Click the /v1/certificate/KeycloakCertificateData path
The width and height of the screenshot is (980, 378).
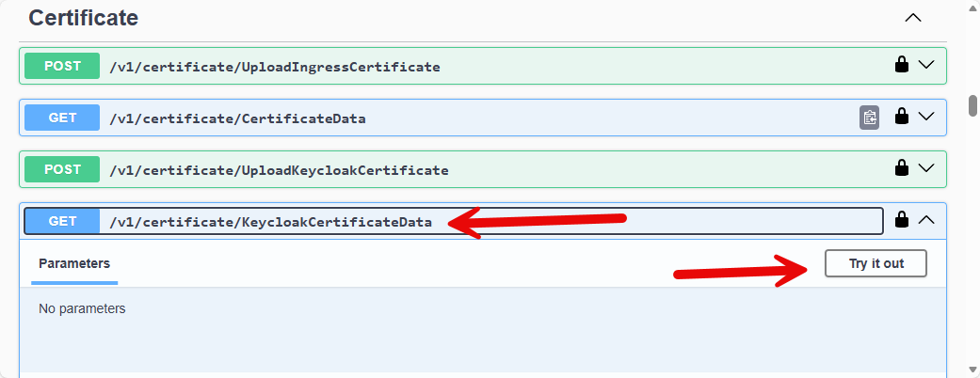point(271,222)
